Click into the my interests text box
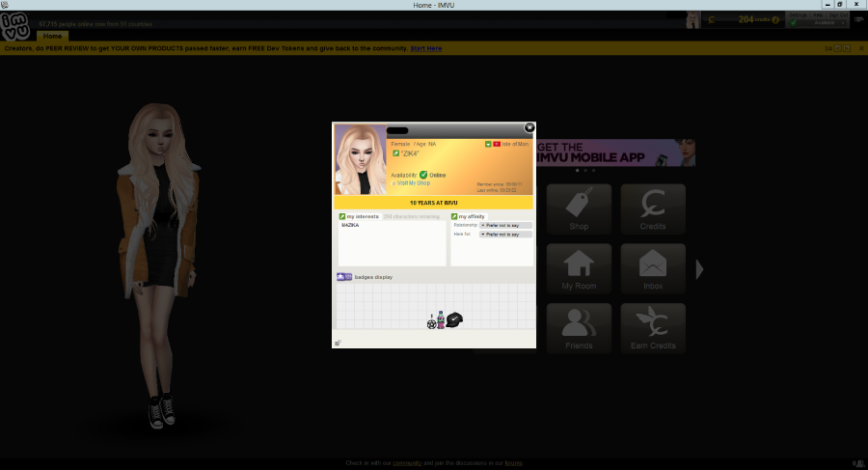The height and width of the screenshot is (470, 868). (x=392, y=243)
